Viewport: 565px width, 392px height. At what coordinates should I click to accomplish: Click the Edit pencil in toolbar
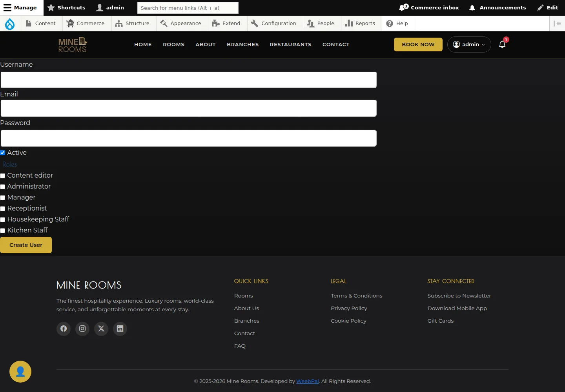click(x=548, y=7)
